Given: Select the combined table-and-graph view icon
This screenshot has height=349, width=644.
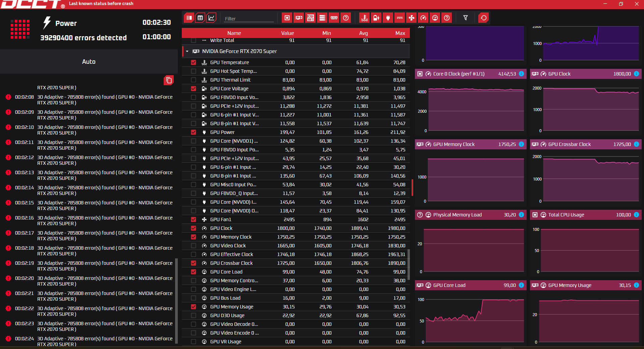Looking at the screenshot, I should [189, 18].
